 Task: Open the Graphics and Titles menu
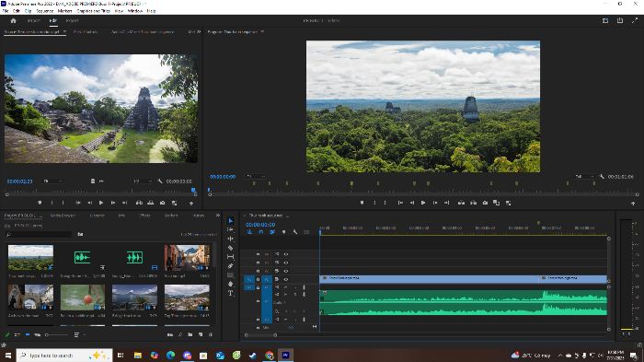pyautogui.click(x=93, y=11)
